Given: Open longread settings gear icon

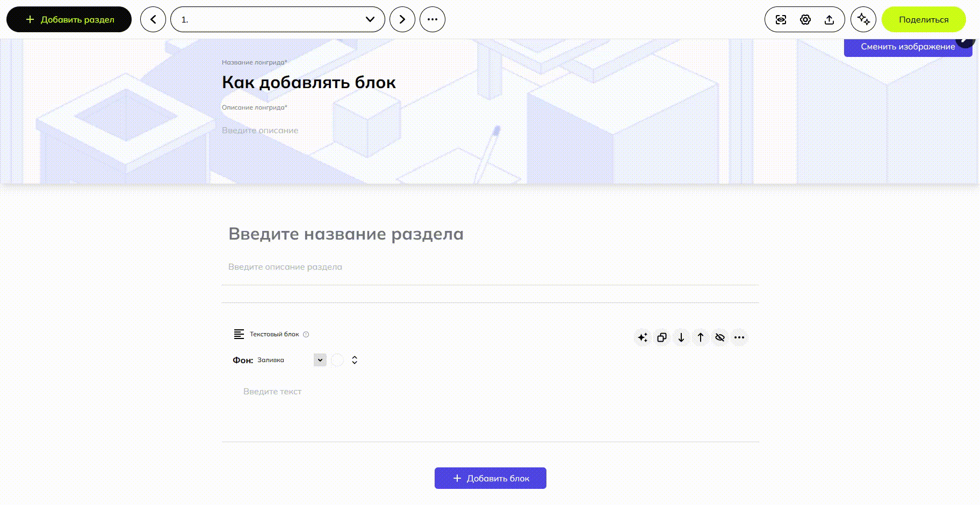Looking at the screenshot, I should (x=805, y=20).
